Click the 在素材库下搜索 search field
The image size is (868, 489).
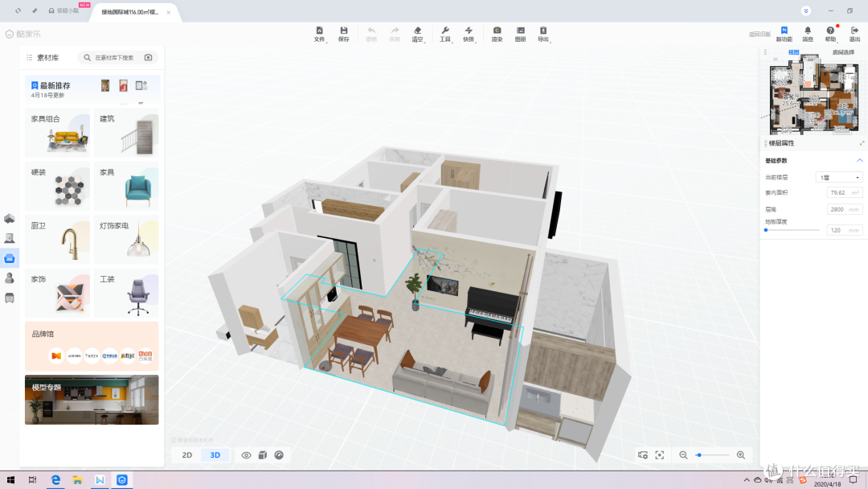pos(114,58)
